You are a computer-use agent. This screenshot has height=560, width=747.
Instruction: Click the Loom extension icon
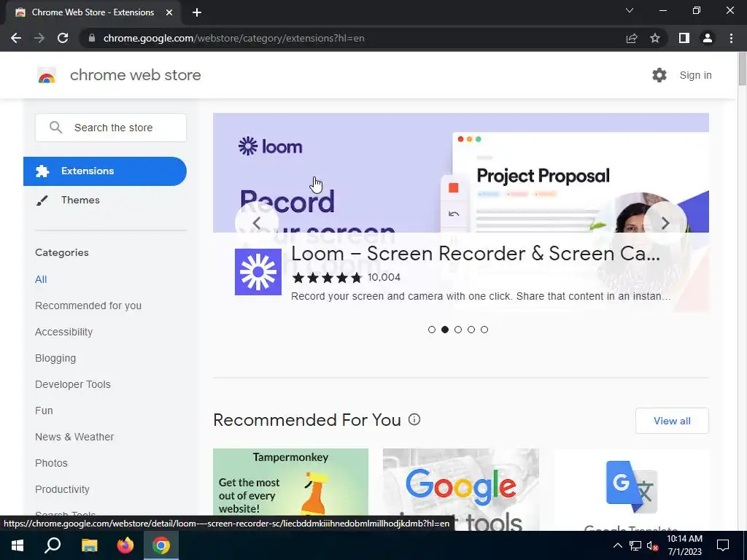pyautogui.click(x=258, y=272)
